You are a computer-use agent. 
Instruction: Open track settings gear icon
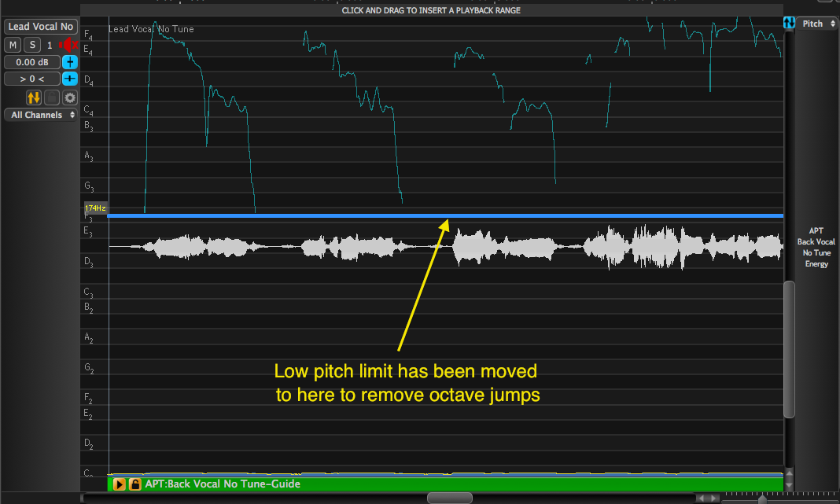[x=70, y=97]
